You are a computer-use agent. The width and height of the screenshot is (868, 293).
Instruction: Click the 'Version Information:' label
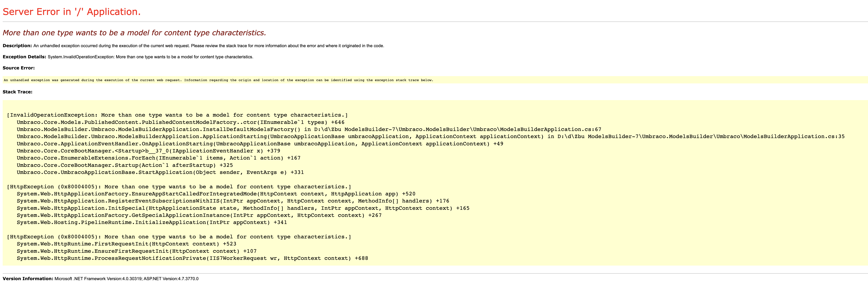pyautogui.click(x=28, y=279)
